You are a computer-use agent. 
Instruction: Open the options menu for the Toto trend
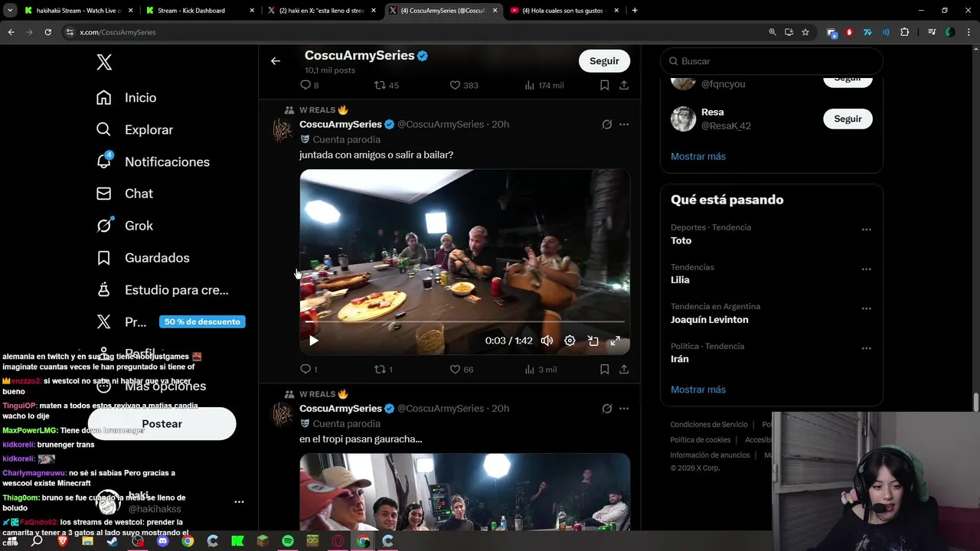(x=866, y=230)
